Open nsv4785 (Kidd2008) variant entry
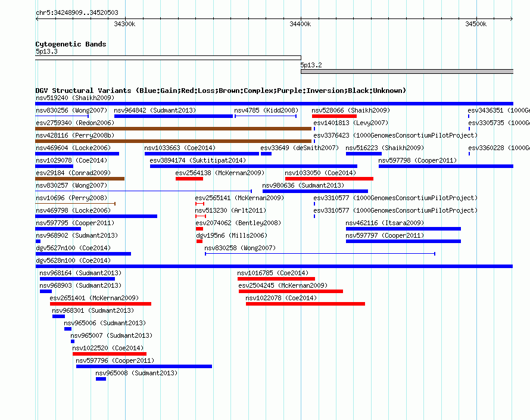Screen dimensions: 530x420 [x=266, y=110]
